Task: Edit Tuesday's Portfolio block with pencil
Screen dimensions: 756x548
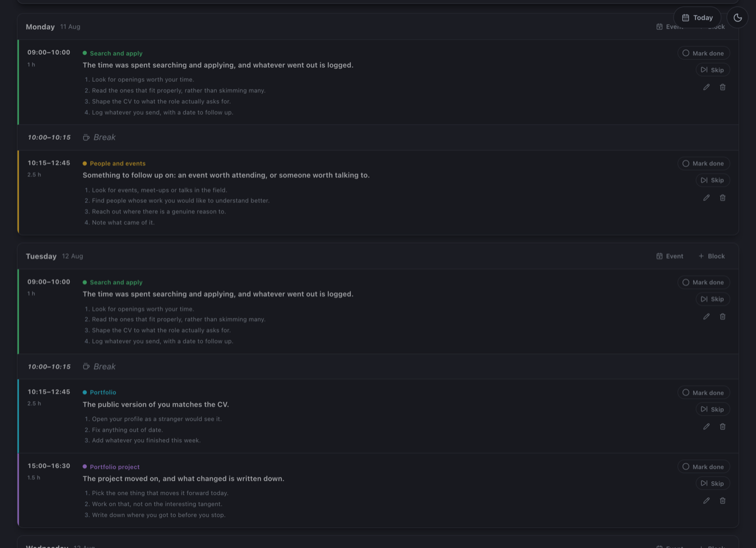Action: [x=706, y=426]
